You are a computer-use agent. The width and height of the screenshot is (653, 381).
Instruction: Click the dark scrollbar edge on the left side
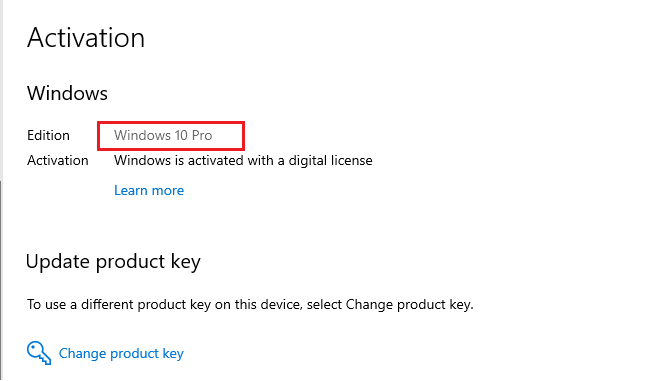(1, 280)
